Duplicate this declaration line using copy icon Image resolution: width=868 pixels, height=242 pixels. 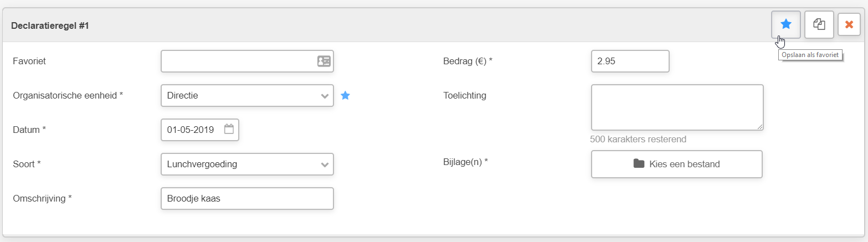pyautogui.click(x=819, y=24)
